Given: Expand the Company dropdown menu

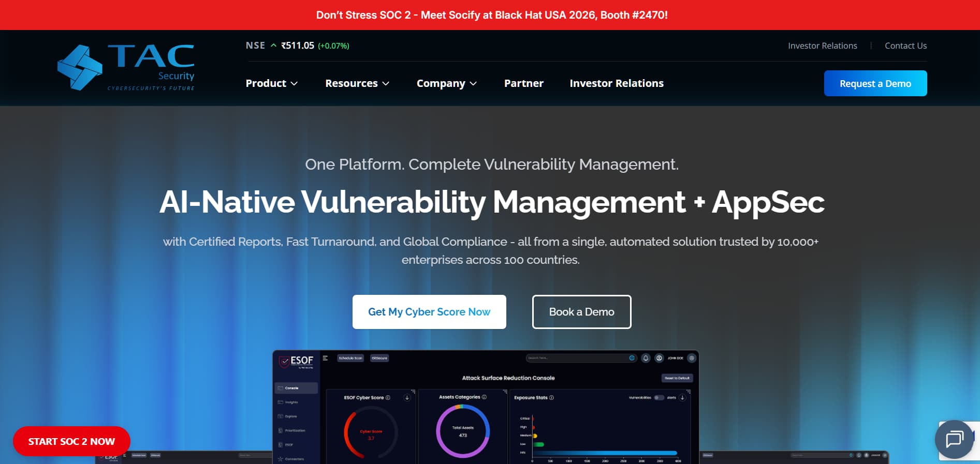Looking at the screenshot, I should click(447, 83).
